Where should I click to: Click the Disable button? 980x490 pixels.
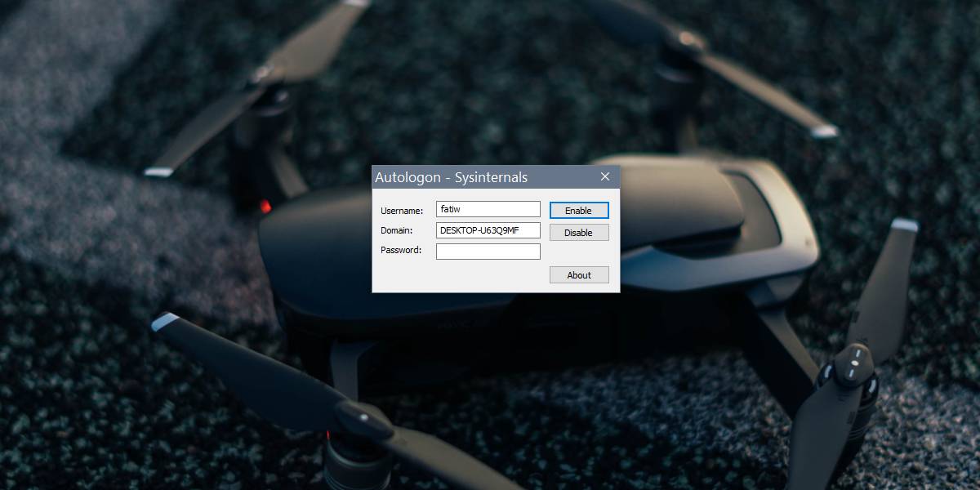579,233
